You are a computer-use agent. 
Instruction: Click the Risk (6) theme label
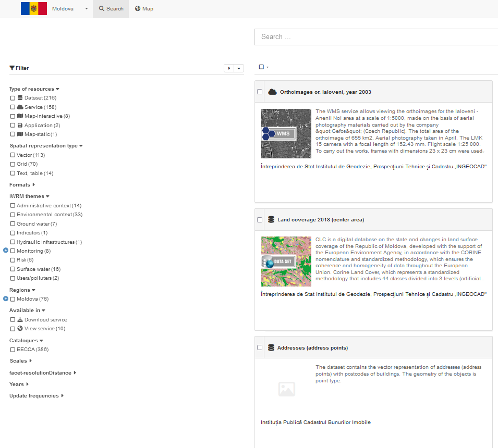pos(25,260)
